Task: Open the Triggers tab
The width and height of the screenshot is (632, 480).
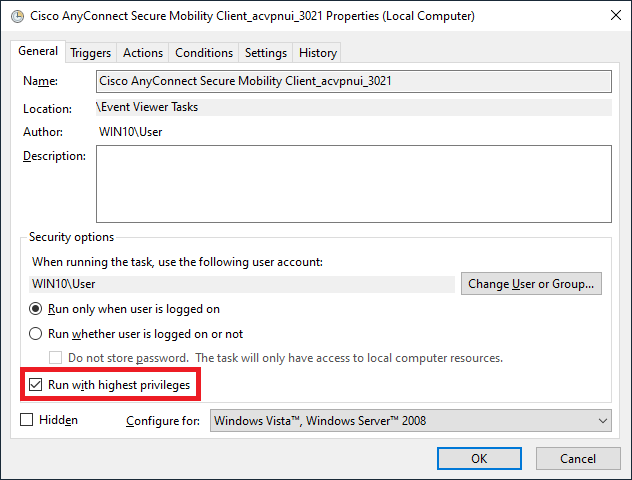Action: point(90,53)
